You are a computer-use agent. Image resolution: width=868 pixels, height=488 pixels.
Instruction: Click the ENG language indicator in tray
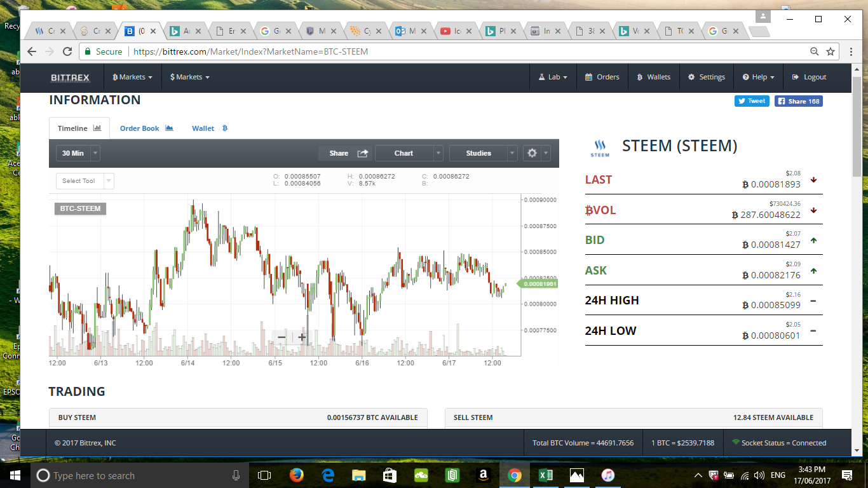(778, 475)
